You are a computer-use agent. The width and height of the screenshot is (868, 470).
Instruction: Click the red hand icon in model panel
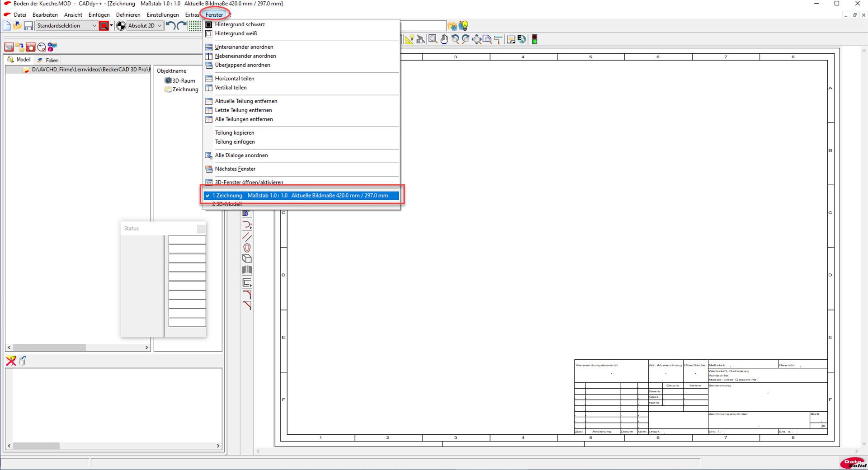coord(31,47)
